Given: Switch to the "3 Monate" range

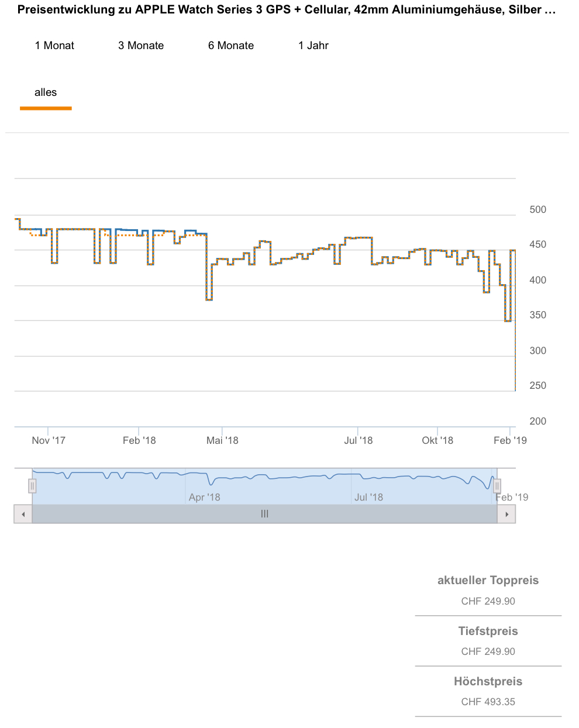Looking at the screenshot, I should click(x=141, y=46).
